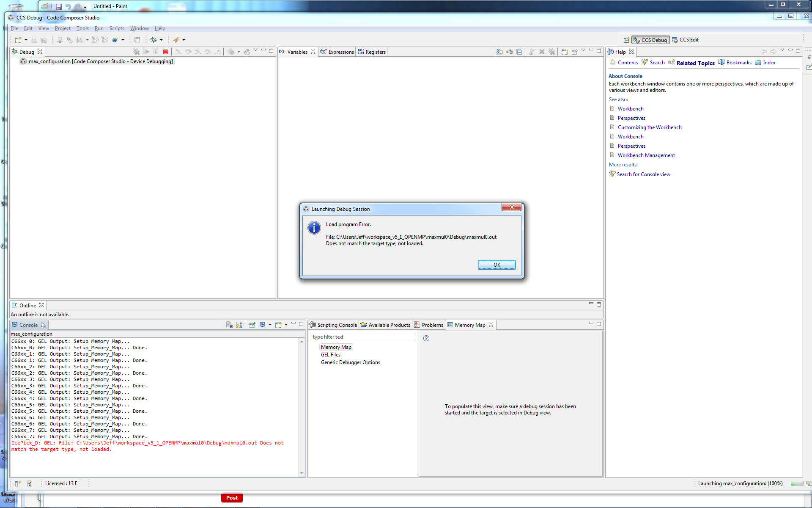812x508 pixels.
Task: Switch to the Available Products tab
Action: point(386,325)
